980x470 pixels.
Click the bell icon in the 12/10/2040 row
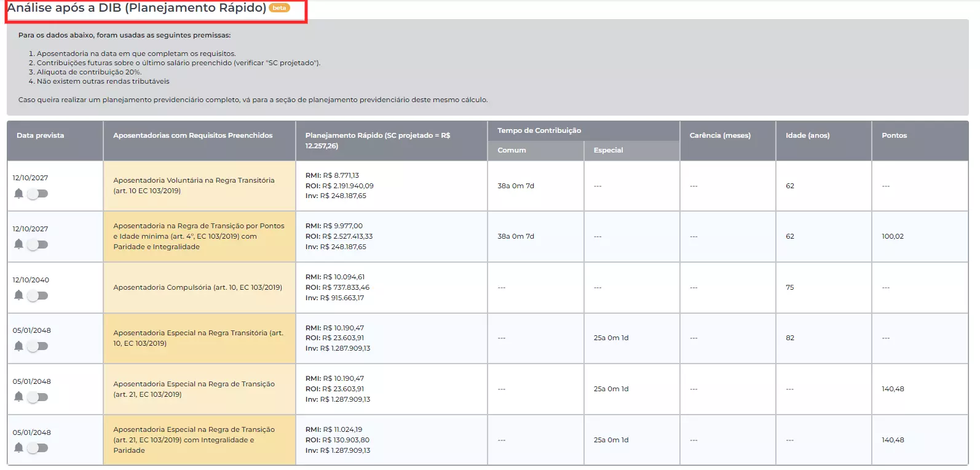pos(18,295)
